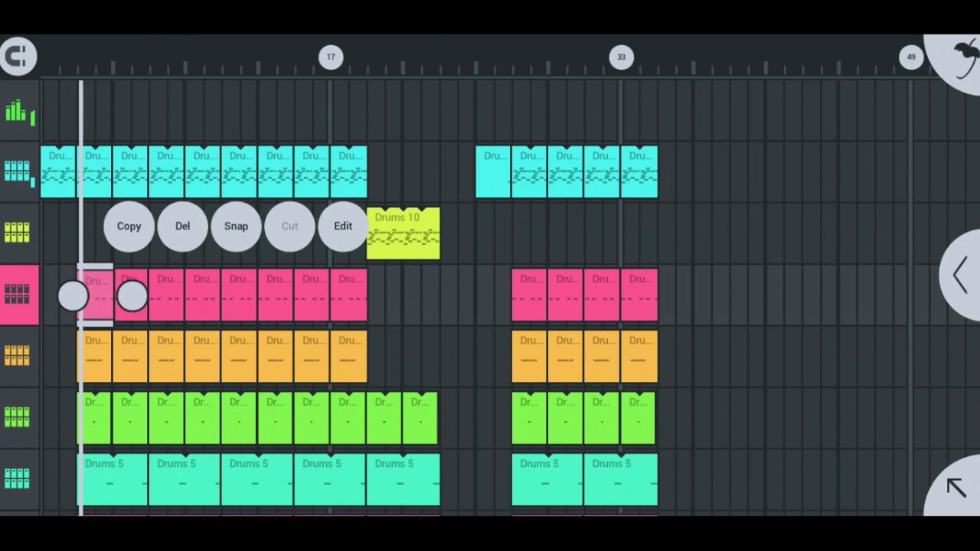Select the pink highlighted drum track header
This screenshot has height=551, width=980.
click(x=19, y=295)
